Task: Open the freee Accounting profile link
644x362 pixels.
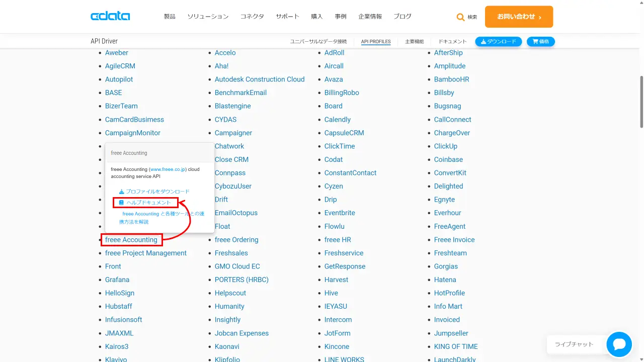Action: tap(131, 240)
